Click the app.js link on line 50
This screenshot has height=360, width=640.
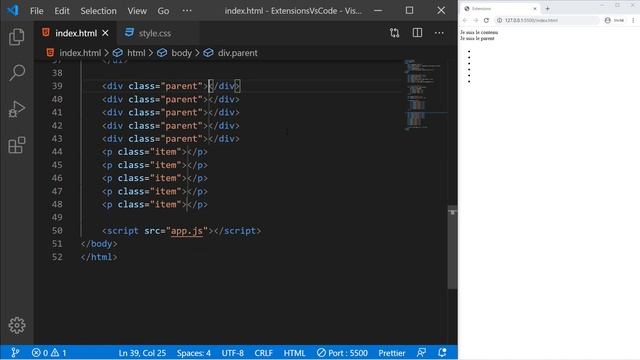tap(187, 231)
